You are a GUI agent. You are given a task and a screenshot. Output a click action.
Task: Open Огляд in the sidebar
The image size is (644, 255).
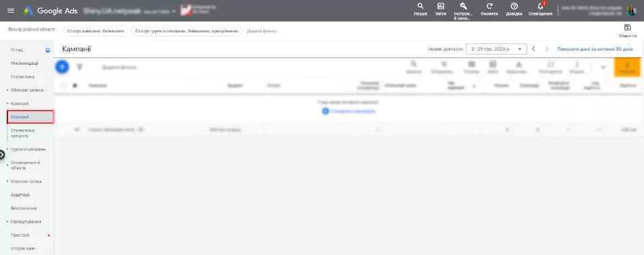[x=17, y=50]
